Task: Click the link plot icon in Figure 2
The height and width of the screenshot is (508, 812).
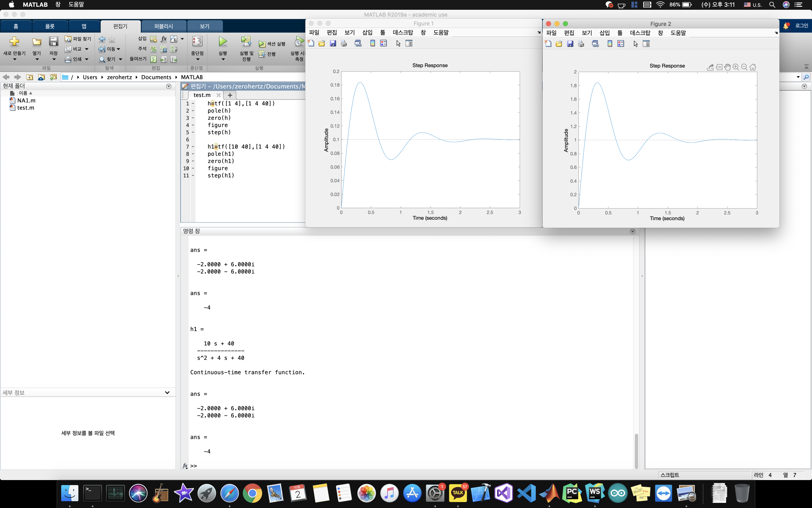Action: click(x=595, y=44)
